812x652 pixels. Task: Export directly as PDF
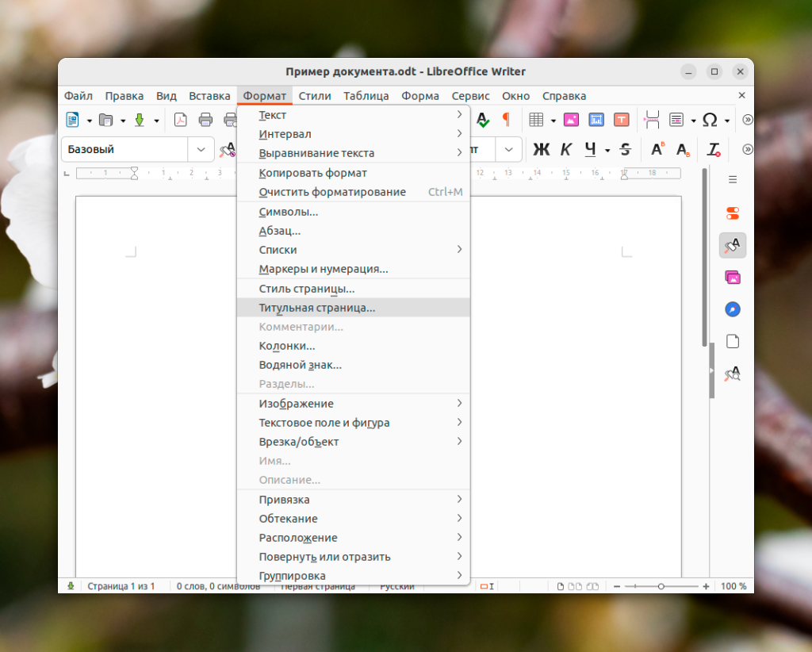[x=180, y=120]
